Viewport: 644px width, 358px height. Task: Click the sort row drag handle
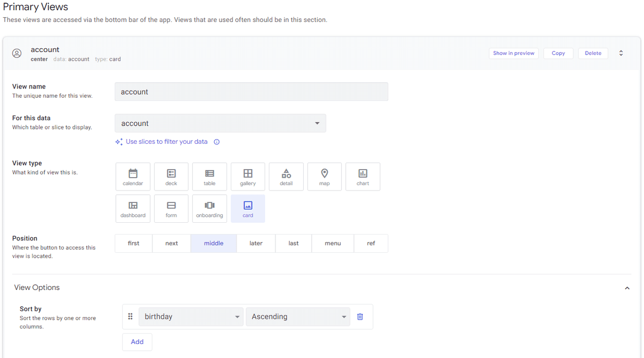(130, 317)
